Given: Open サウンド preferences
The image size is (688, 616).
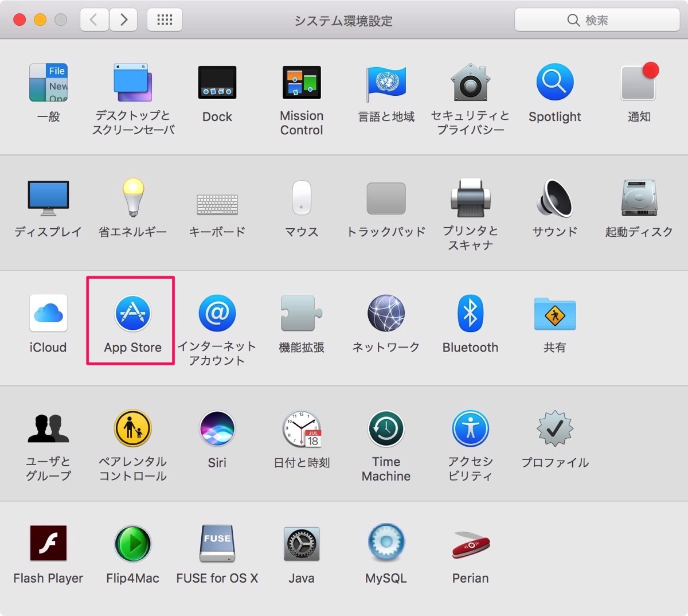Looking at the screenshot, I should click(x=554, y=198).
